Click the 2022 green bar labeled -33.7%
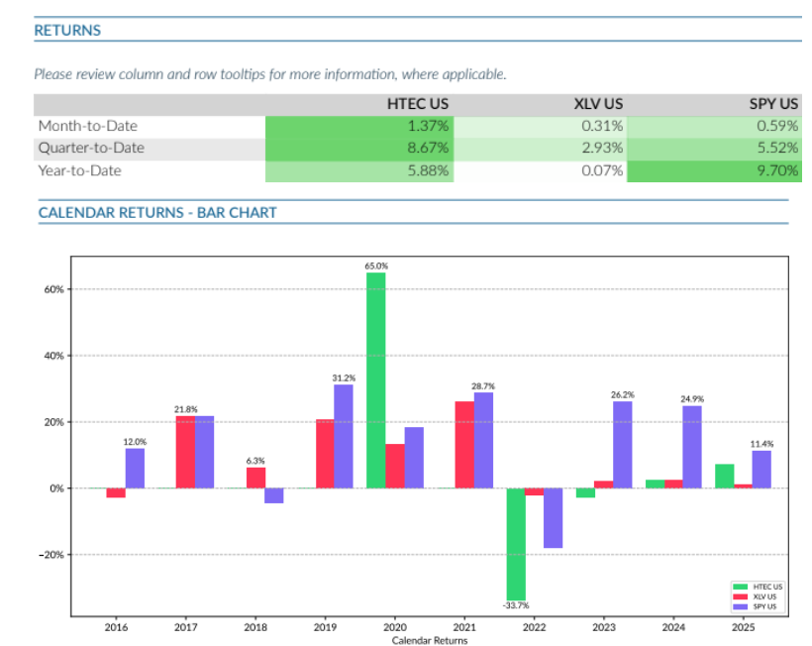The image size is (812, 646). pyautogui.click(x=517, y=544)
